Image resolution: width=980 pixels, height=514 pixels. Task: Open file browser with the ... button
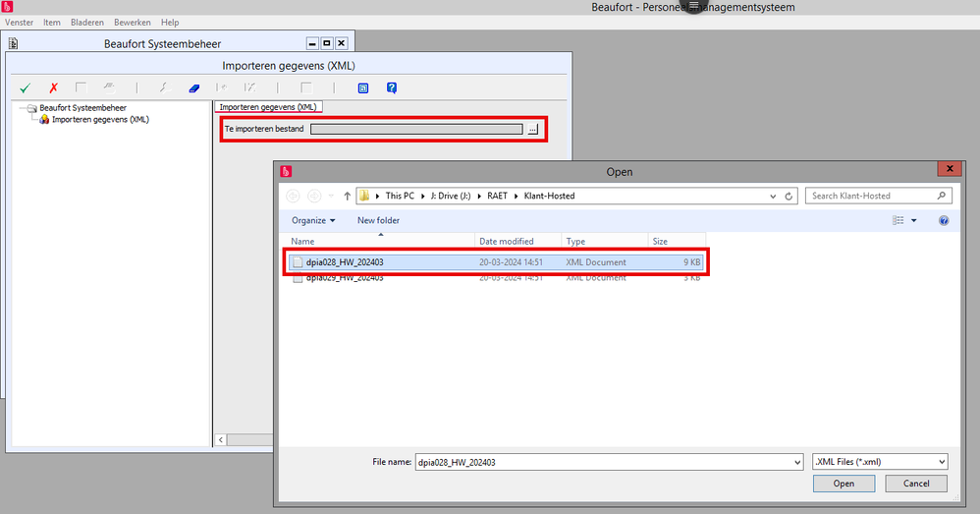point(532,129)
